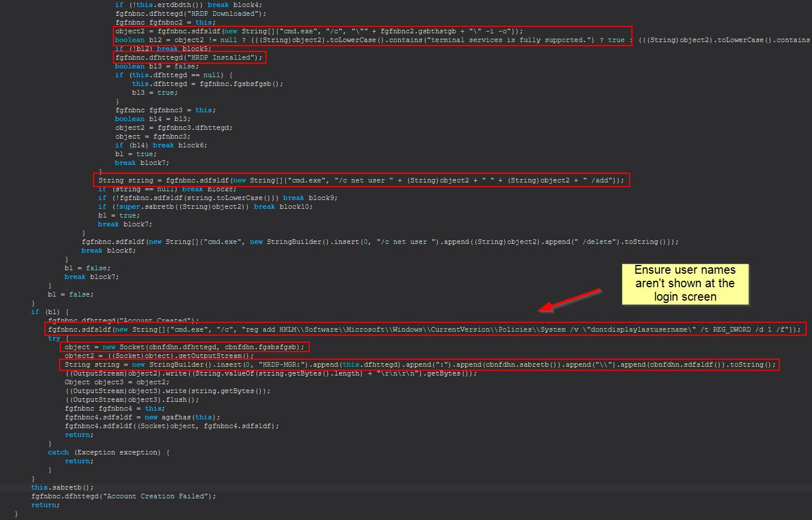Click the 'net user ... /add' command line
Screen dimensions: 812x520
(361, 180)
